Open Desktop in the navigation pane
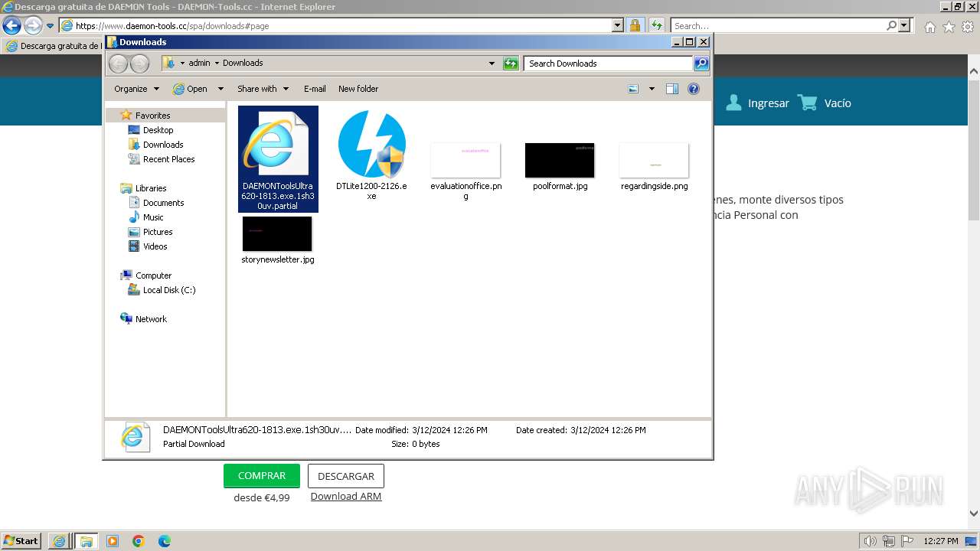980x551 pixels. click(x=158, y=130)
